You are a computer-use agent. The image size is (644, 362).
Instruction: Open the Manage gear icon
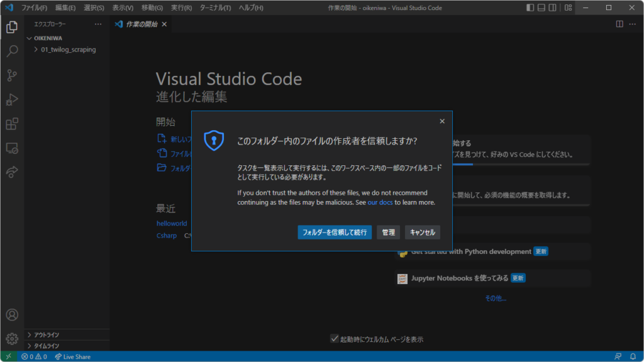pyautogui.click(x=12, y=339)
